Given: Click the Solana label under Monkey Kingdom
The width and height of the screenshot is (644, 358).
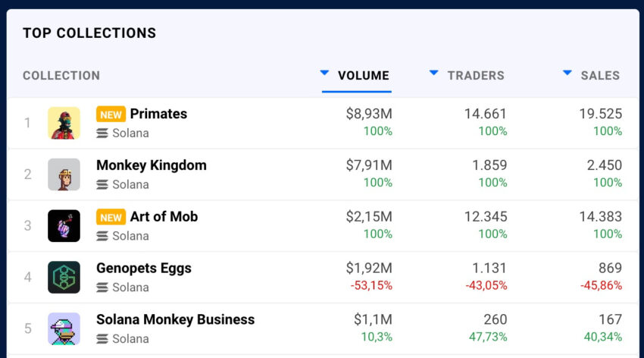Looking at the screenshot, I should 130,184.
